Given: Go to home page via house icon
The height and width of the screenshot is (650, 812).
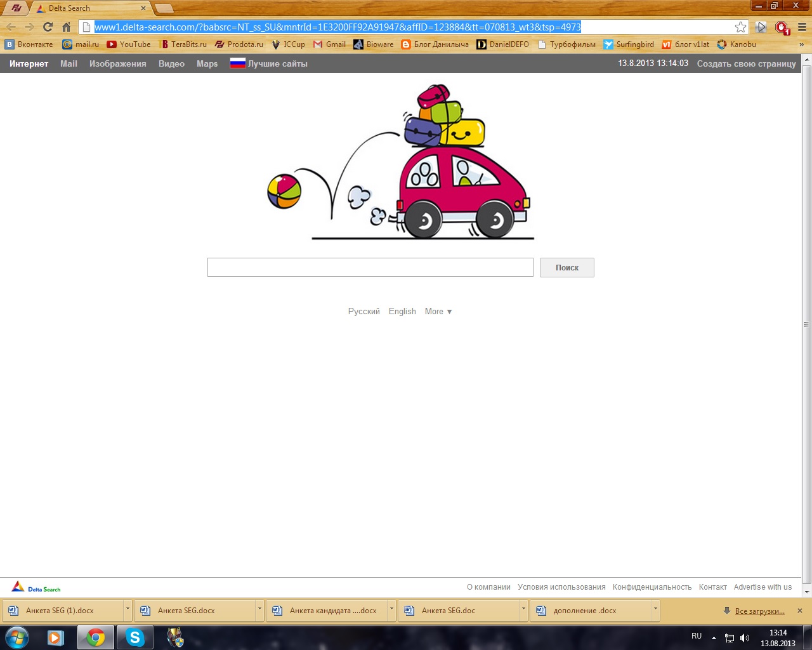Looking at the screenshot, I should click(x=66, y=27).
